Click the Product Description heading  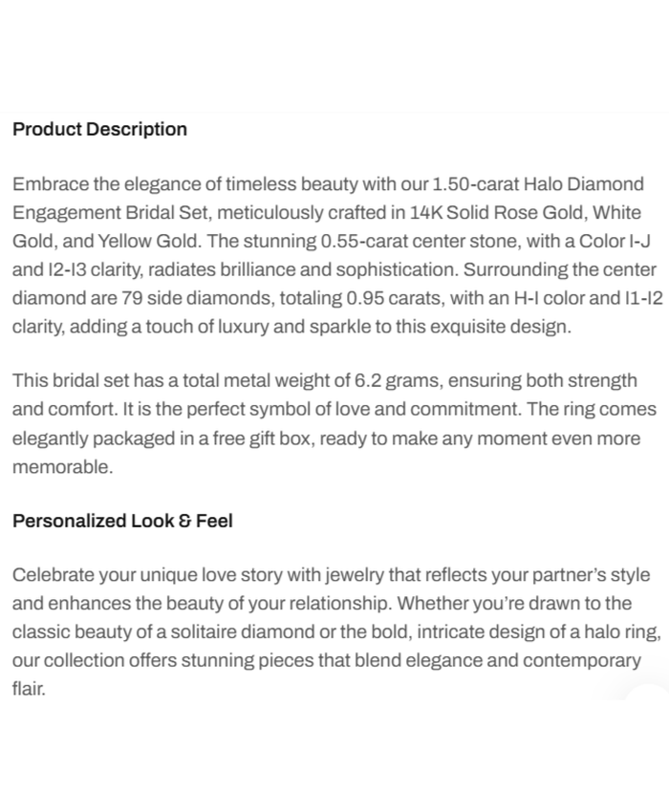click(99, 129)
